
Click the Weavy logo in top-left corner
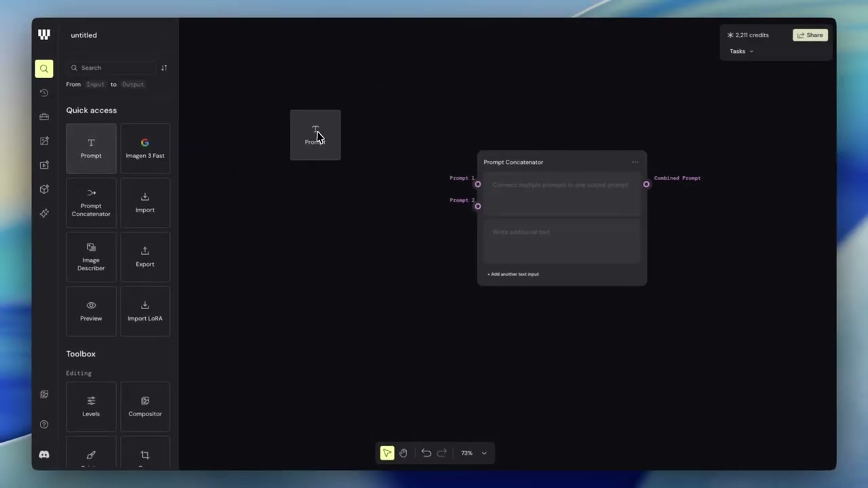(44, 35)
